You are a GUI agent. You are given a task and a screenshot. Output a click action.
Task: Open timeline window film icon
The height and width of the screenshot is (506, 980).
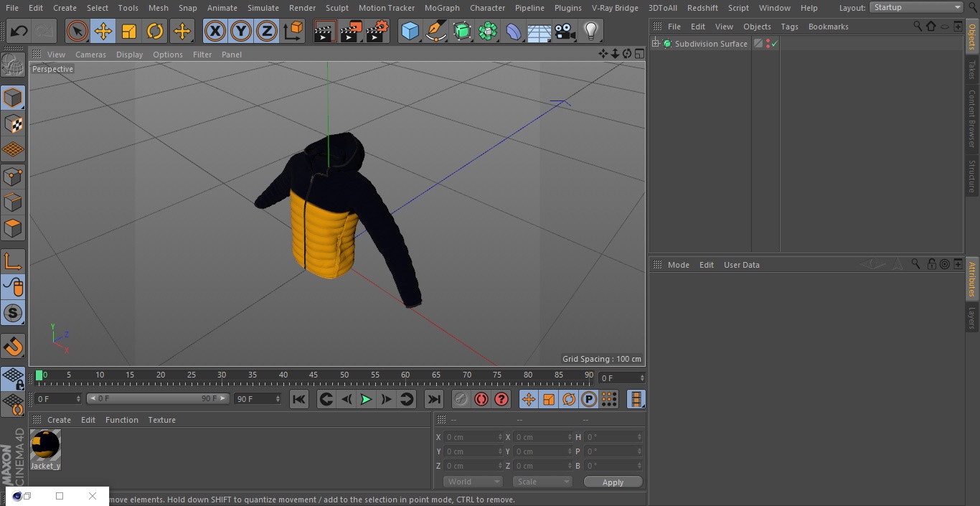click(636, 399)
